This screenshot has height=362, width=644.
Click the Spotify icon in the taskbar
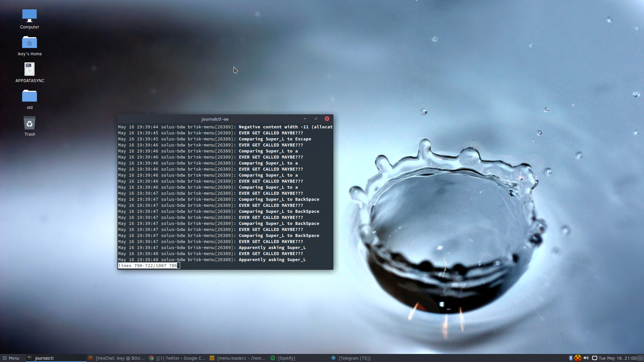tap(273, 358)
